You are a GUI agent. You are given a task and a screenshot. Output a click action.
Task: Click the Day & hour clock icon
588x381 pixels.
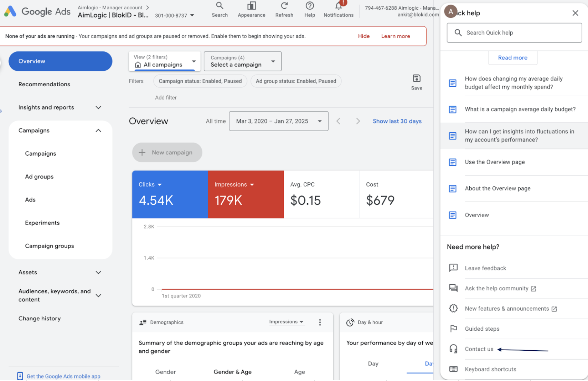[x=350, y=322]
